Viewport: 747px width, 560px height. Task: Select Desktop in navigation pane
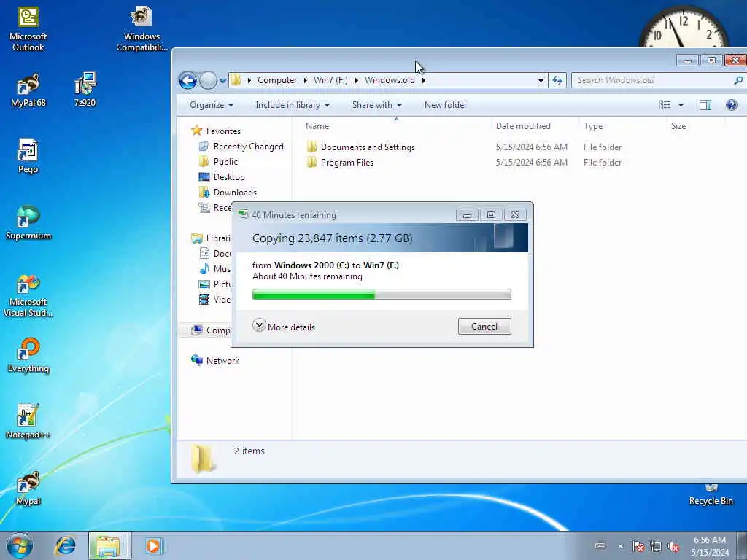pyautogui.click(x=228, y=176)
